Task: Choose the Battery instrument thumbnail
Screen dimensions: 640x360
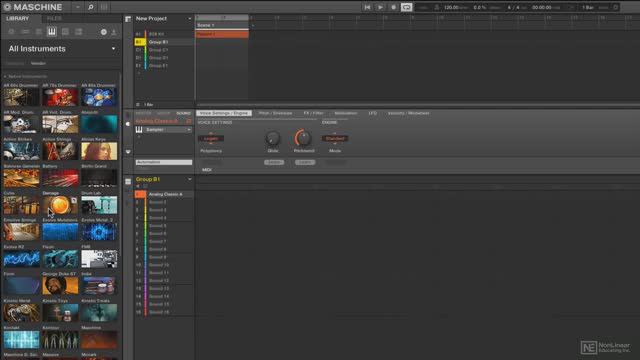Action: [x=60, y=178]
